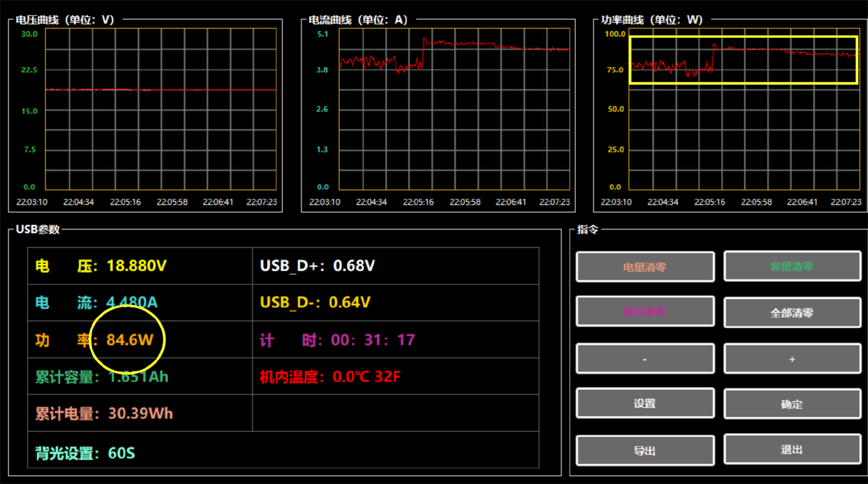Click the 100.0 label on power axis
The image size is (868, 484).
pyautogui.click(x=615, y=34)
